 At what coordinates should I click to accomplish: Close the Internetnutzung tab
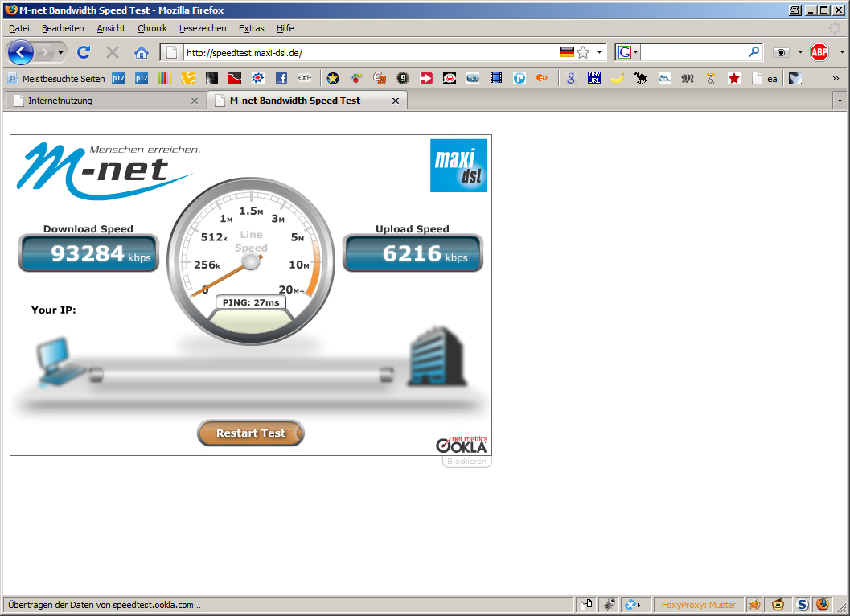tap(195, 101)
